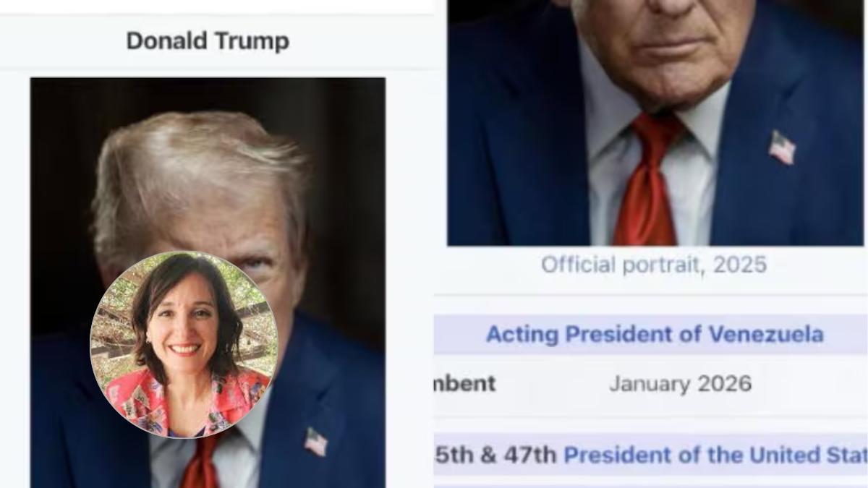The height and width of the screenshot is (488, 868).
Task: Click the flag lapel pin in right portrait
Action: point(782,147)
